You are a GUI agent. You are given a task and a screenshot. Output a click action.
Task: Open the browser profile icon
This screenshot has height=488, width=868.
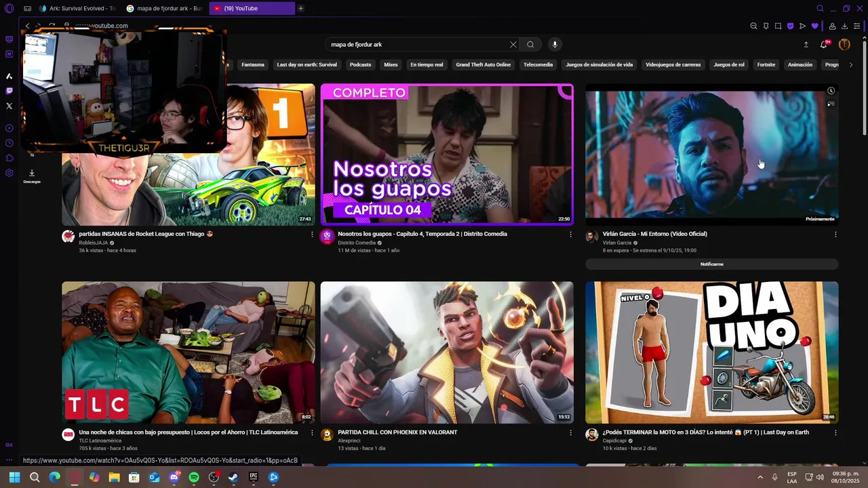[x=832, y=26]
